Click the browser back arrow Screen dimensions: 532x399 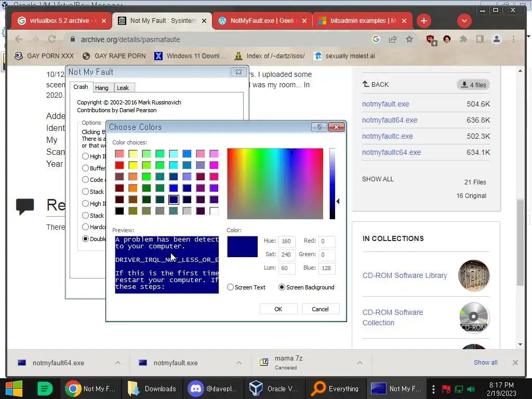pyautogui.click(x=19, y=39)
